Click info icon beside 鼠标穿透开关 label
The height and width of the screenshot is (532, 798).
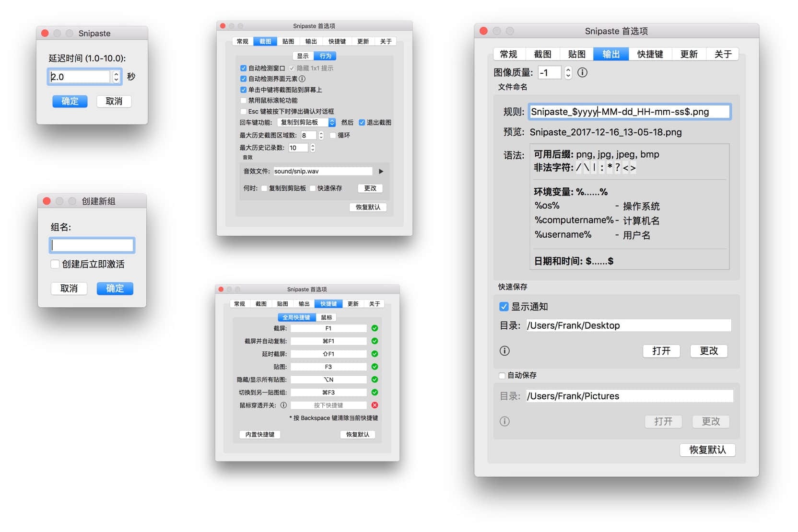pyautogui.click(x=283, y=405)
